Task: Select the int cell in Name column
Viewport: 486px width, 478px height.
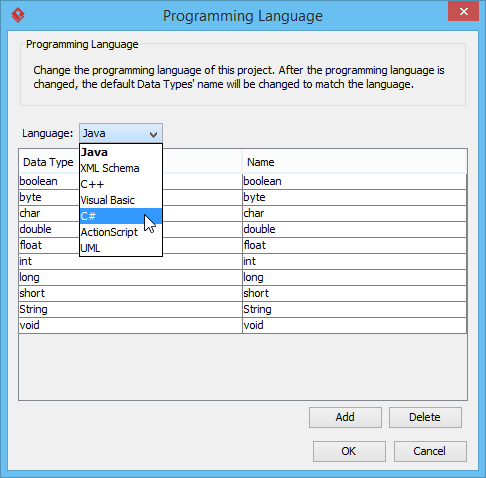Action: [354, 261]
